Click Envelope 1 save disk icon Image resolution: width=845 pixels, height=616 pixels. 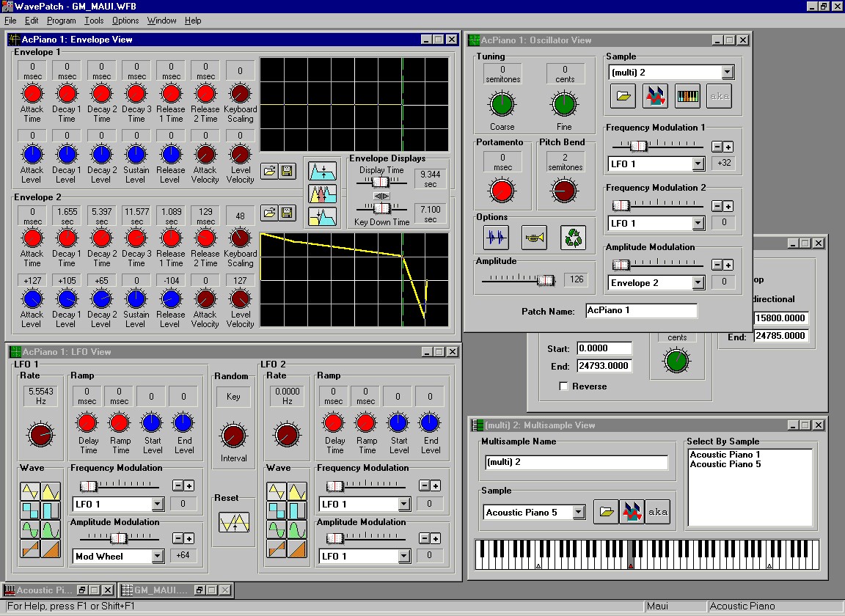point(287,172)
